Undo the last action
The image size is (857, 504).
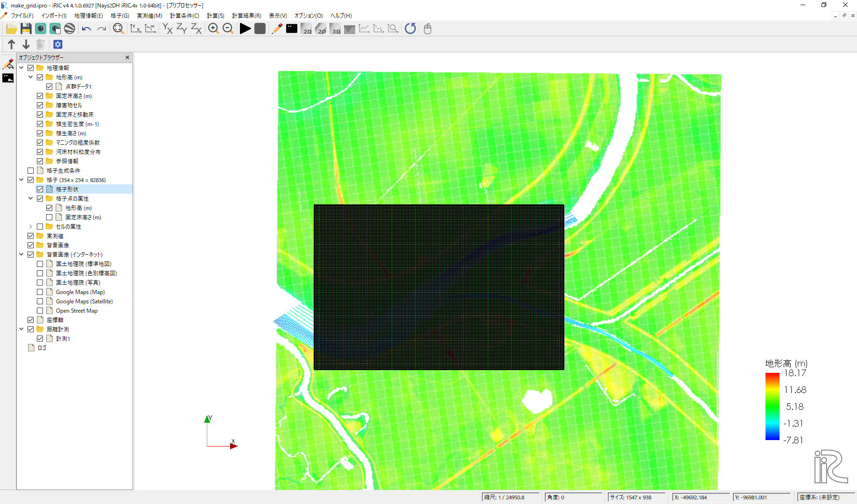pos(86,29)
